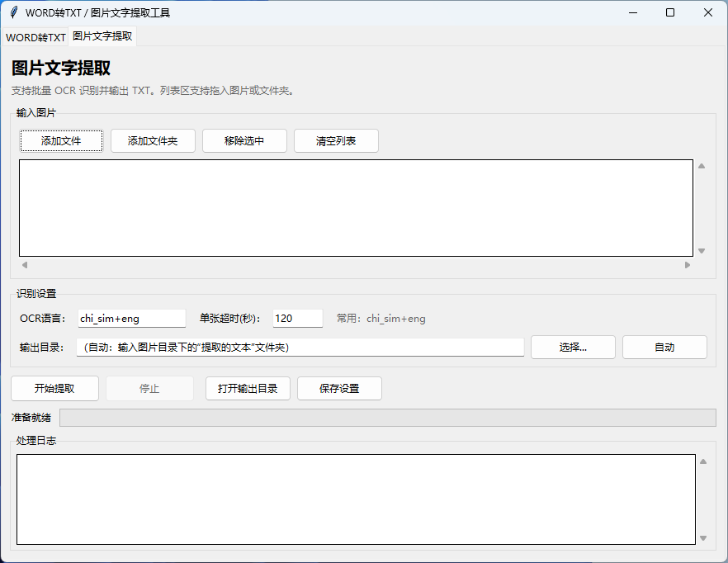Click the disabled 停止 button
The width and height of the screenshot is (728, 563).
[149, 388]
